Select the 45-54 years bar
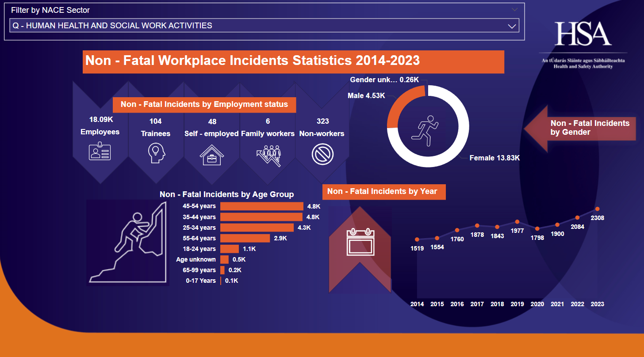Viewport: 644px width, 357px height. [x=261, y=206]
